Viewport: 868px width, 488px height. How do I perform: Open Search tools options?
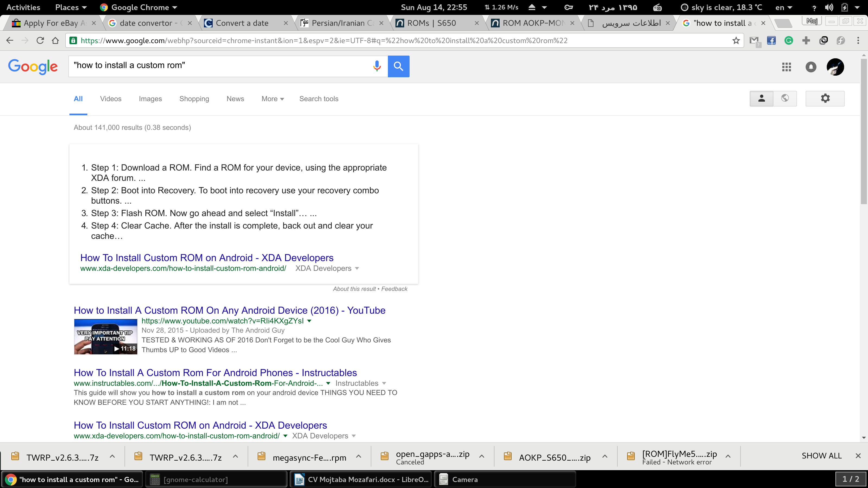tap(319, 99)
